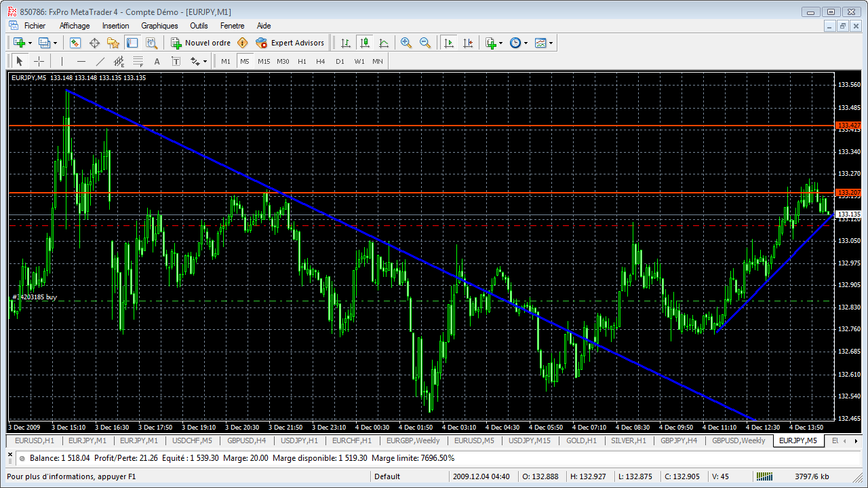Image resolution: width=868 pixels, height=488 pixels.
Task: Switch chart to M1 timeframe
Action: pos(226,61)
